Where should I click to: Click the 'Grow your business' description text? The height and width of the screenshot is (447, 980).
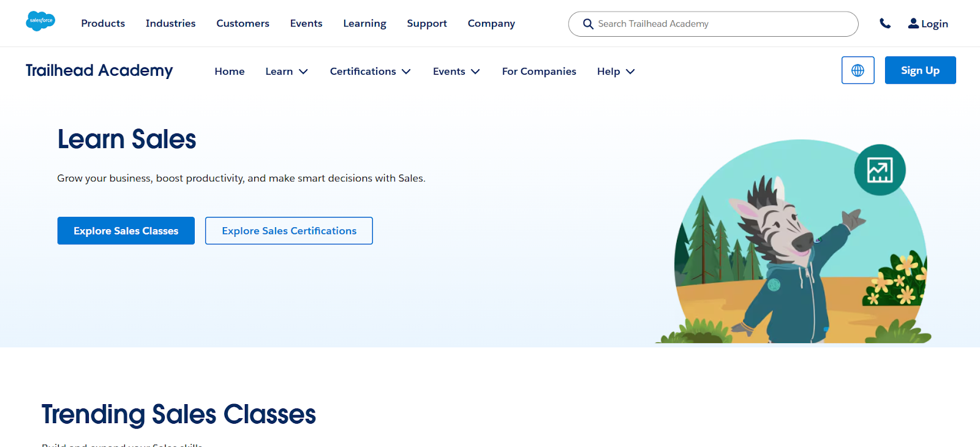241,178
